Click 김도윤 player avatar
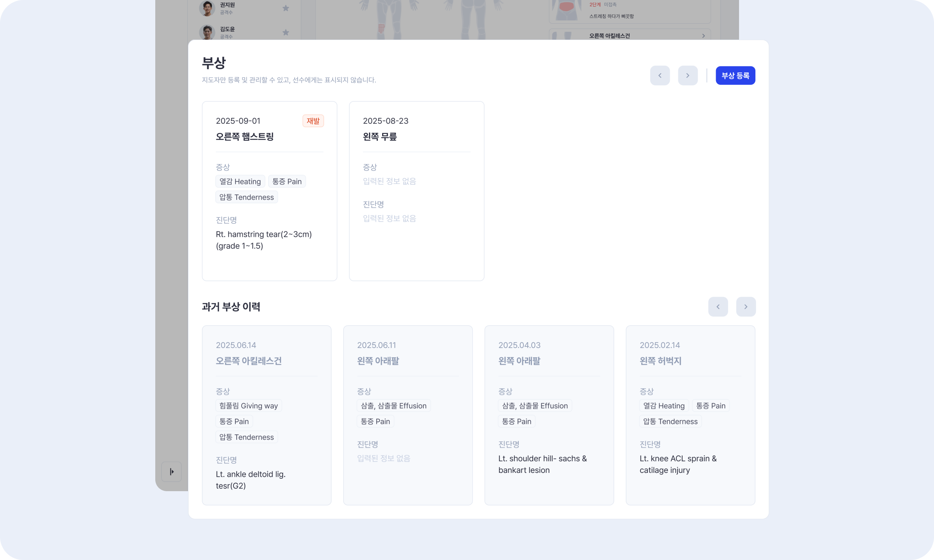This screenshot has width=934, height=560. 207,32
